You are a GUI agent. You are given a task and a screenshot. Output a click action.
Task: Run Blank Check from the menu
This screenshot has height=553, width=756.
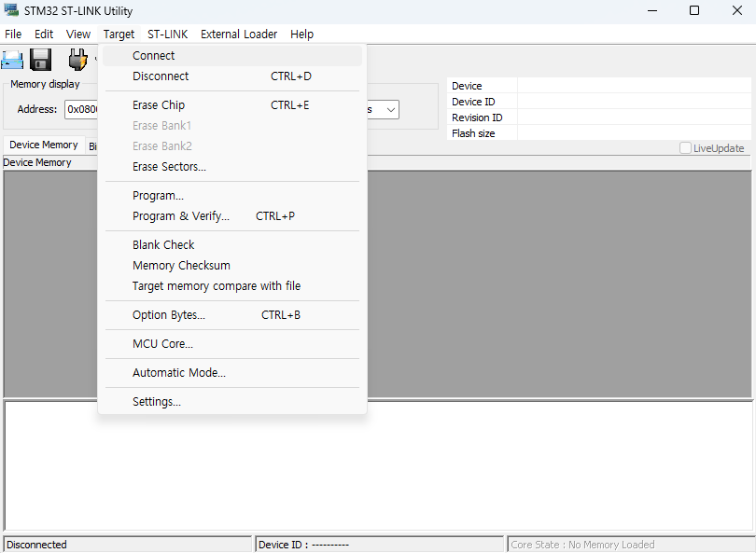click(x=232, y=245)
